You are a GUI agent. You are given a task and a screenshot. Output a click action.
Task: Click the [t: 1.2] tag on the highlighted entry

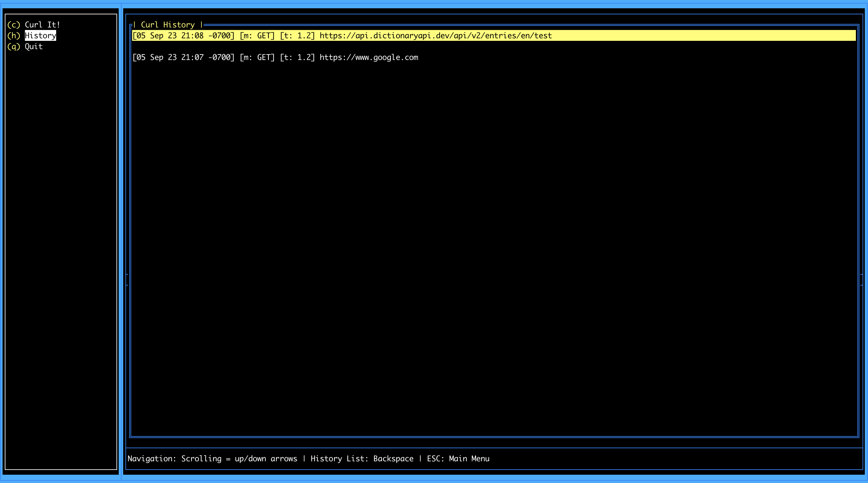tap(297, 36)
